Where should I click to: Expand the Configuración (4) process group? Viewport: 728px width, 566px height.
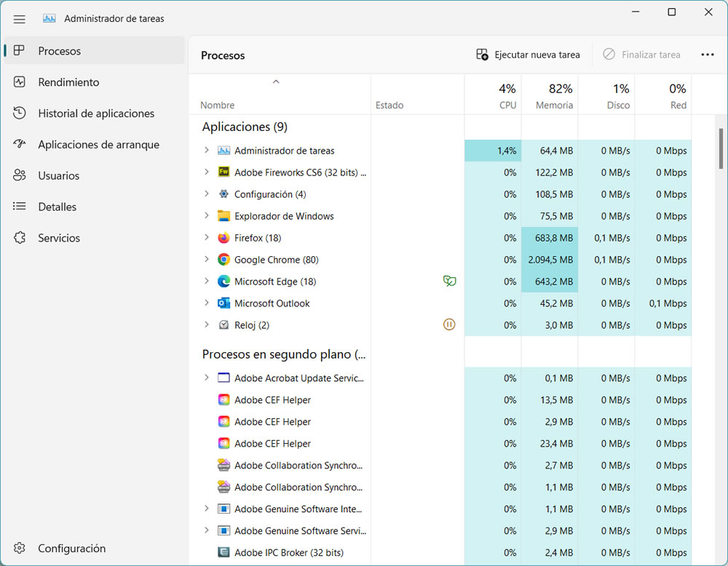[207, 194]
